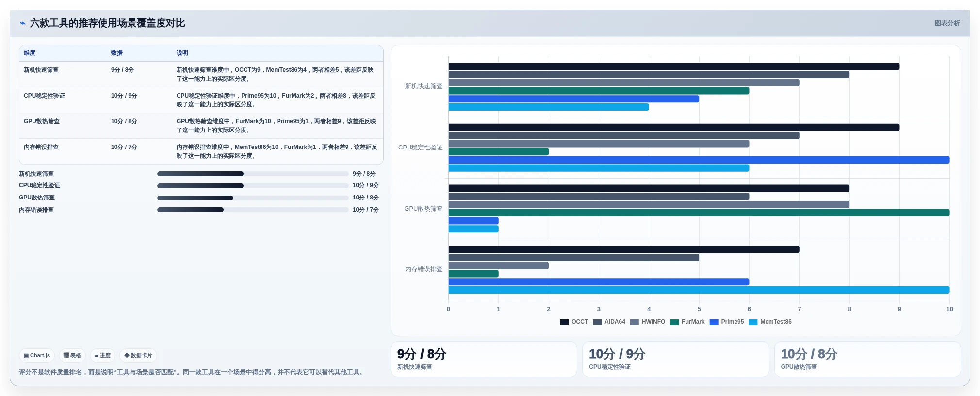Open the 10分 / 8分 GPU散热筛查 stat card

(867, 359)
